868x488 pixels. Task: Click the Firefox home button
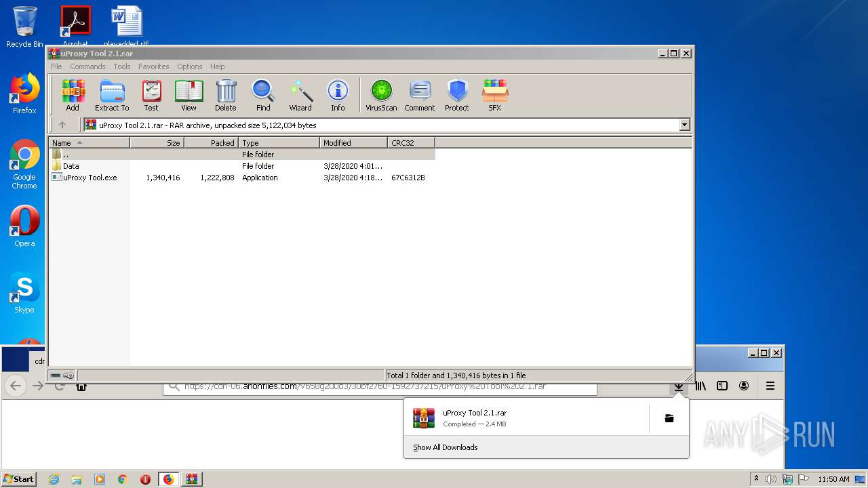click(81, 386)
